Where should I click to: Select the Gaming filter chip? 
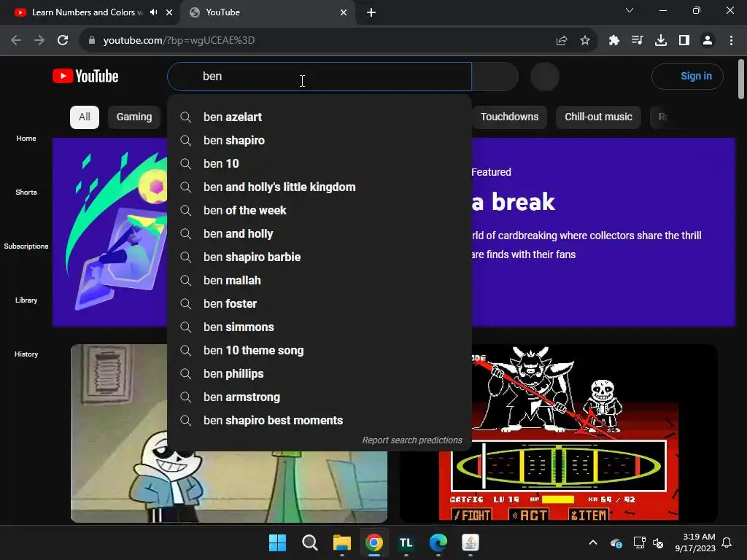pos(134,117)
